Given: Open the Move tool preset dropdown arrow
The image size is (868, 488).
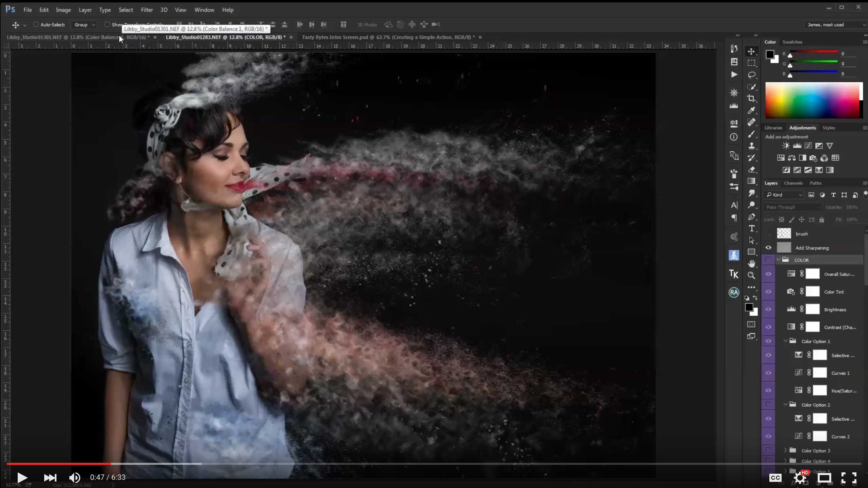Looking at the screenshot, I should [x=24, y=25].
